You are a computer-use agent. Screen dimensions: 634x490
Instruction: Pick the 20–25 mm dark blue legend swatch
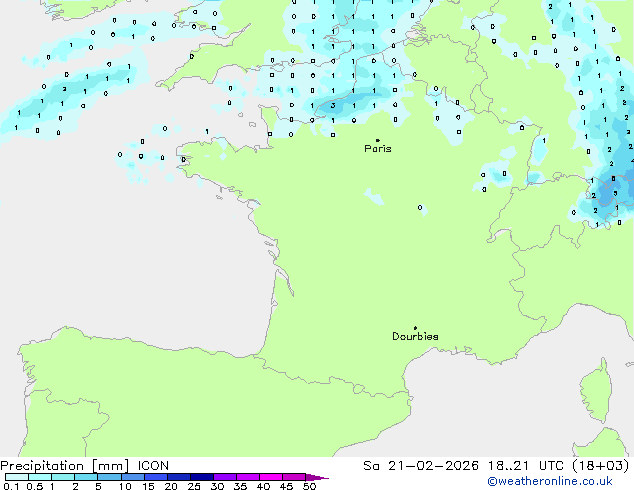pyautogui.click(x=178, y=477)
